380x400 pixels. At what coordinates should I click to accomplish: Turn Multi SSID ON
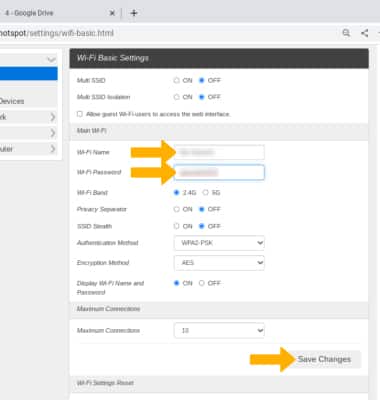(177, 80)
